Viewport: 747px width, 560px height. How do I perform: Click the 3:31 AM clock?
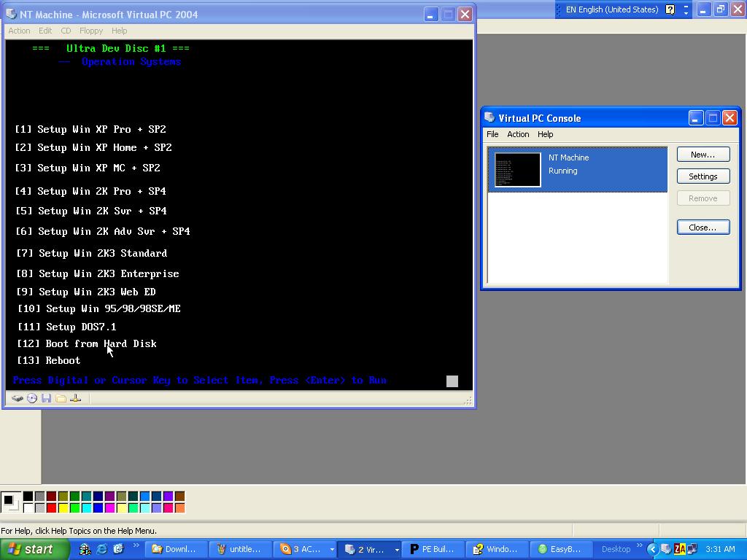click(720, 549)
